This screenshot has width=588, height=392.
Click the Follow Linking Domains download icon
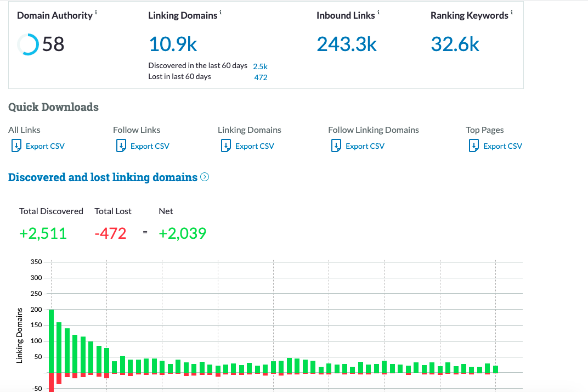point(336,146)
